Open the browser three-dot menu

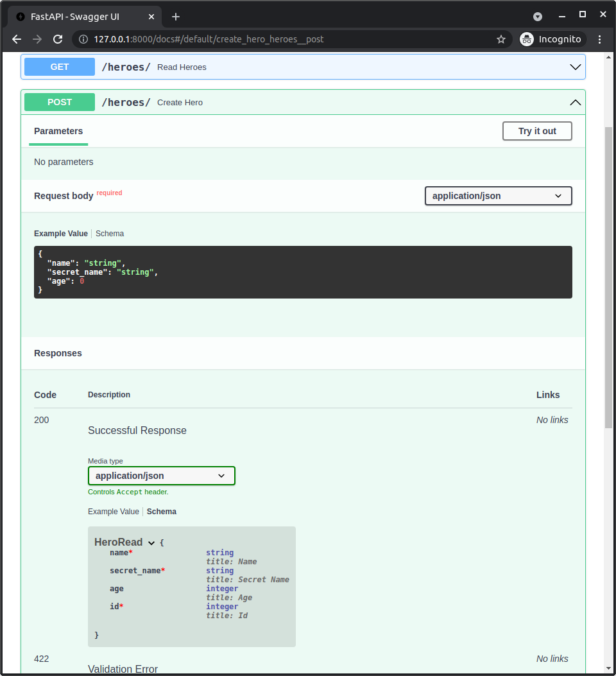click(x=599, y=39)
